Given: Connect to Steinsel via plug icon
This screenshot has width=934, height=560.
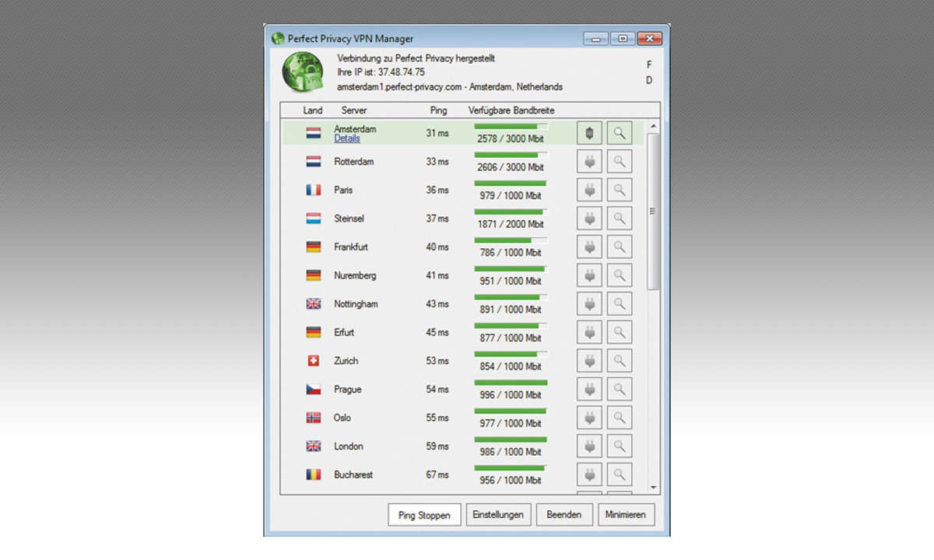Looking at the screenshot, I should click(x=589, y=219).
